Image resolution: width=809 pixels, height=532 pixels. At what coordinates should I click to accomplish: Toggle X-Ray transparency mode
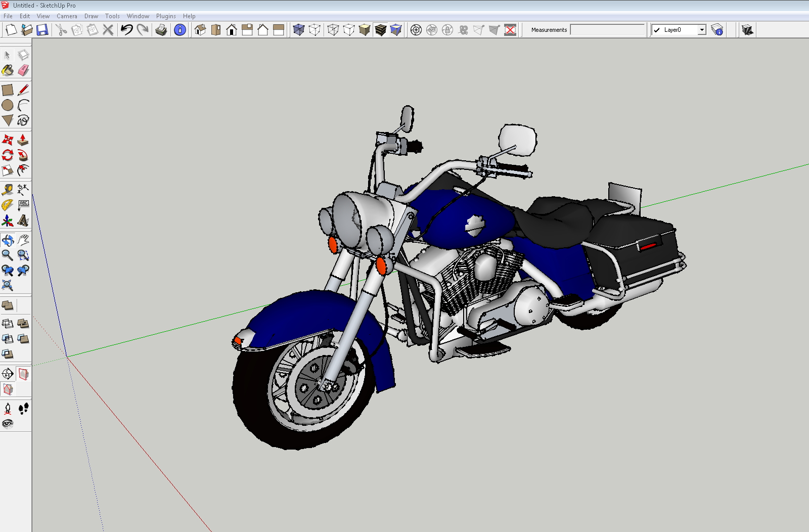click(x=299, y=30)
